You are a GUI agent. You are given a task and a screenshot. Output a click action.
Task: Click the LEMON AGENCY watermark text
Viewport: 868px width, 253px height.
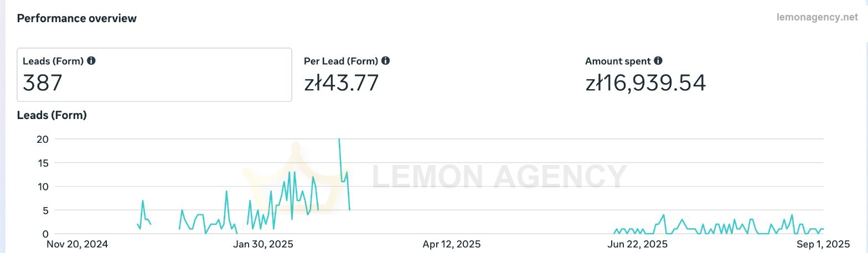(x=499, y=177)
